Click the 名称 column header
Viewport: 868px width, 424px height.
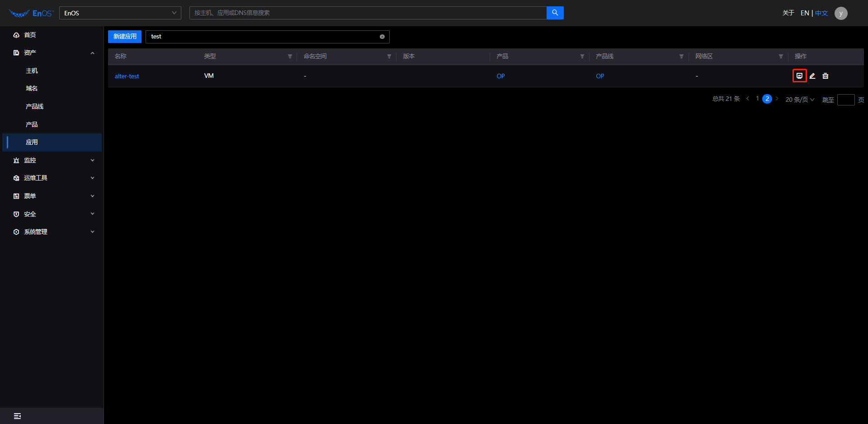121,56
